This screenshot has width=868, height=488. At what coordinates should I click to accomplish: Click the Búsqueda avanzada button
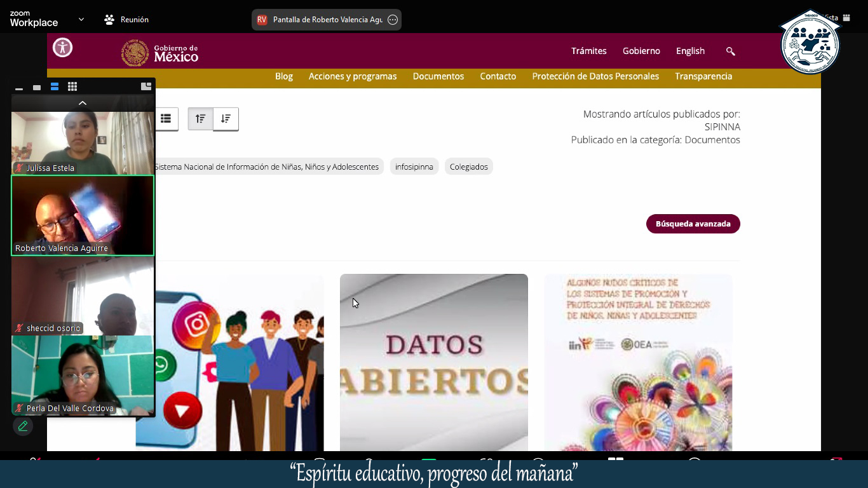[693, 224]
